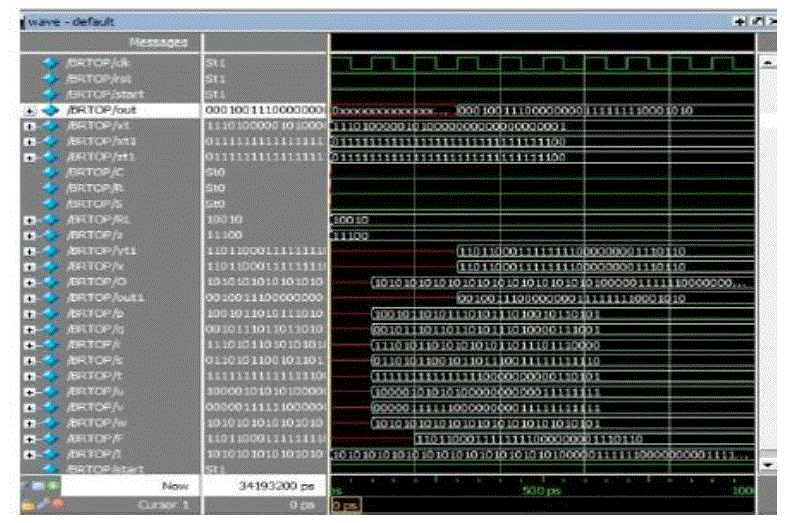Screen dimensions: 792x523
Task: Expand the /BRTOP/RL bus signal
Action: 30,218
